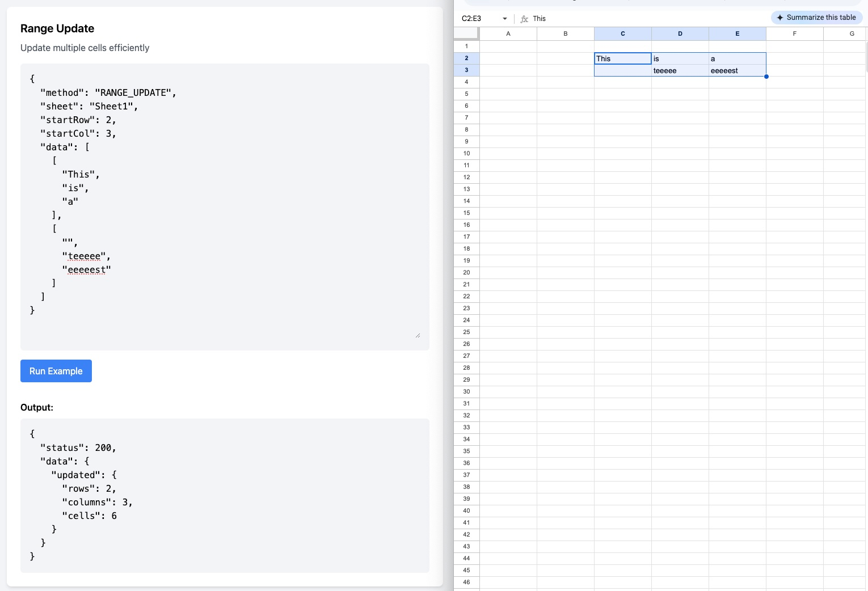Click the "sheet": "Sheet1" line in the JSON editor

pos(89,106)
